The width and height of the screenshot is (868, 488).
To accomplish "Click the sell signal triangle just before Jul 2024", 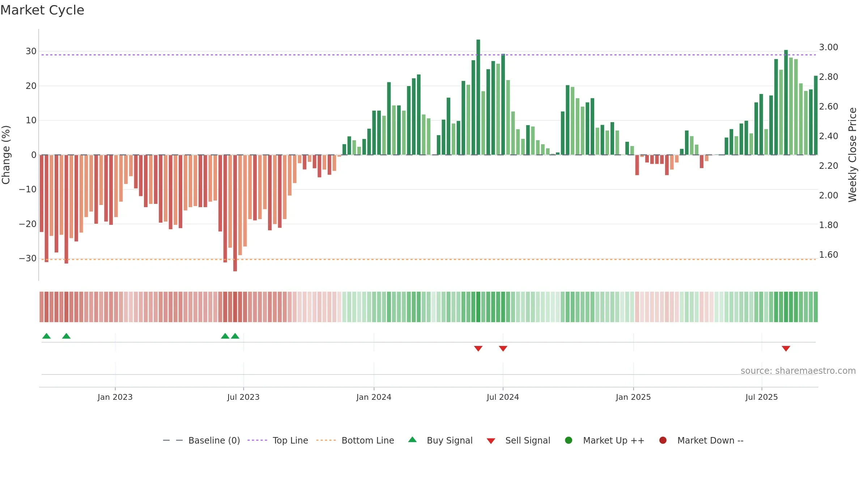I will [478, 348].
